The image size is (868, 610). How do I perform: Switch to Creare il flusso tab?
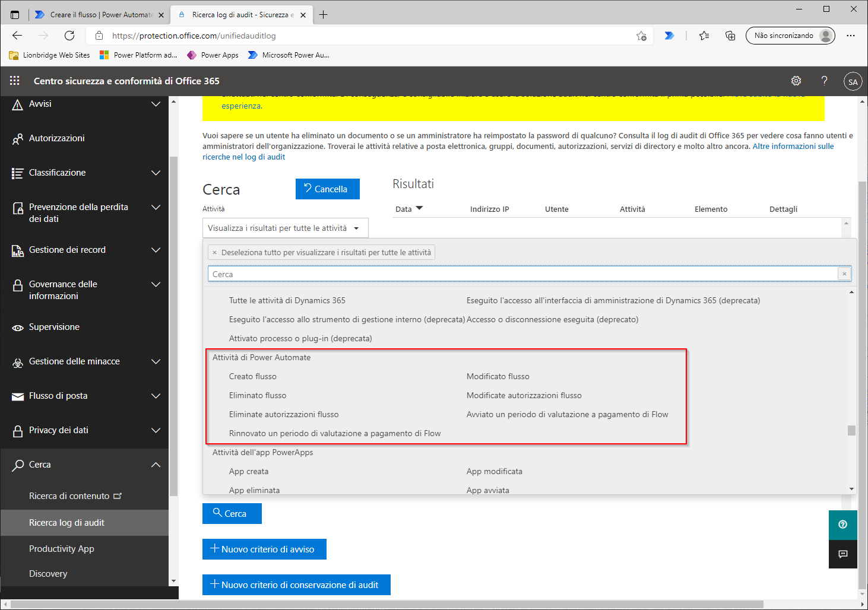99,15
